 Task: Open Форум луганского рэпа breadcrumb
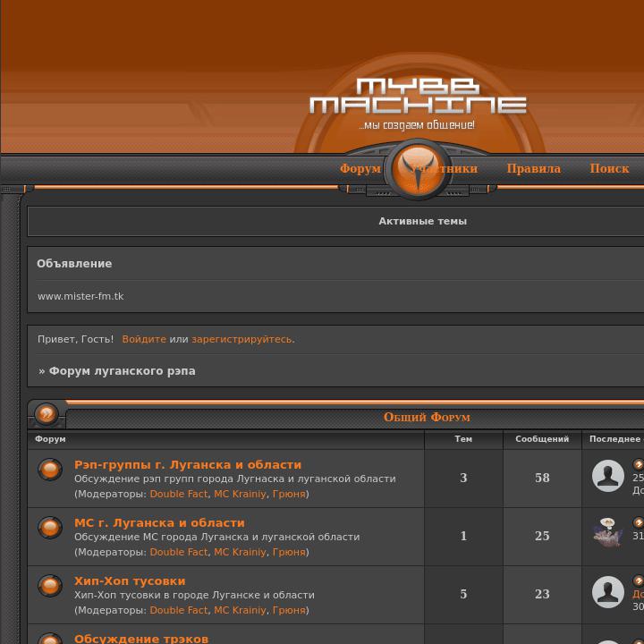pyautogui.click(x=122, y=371)
